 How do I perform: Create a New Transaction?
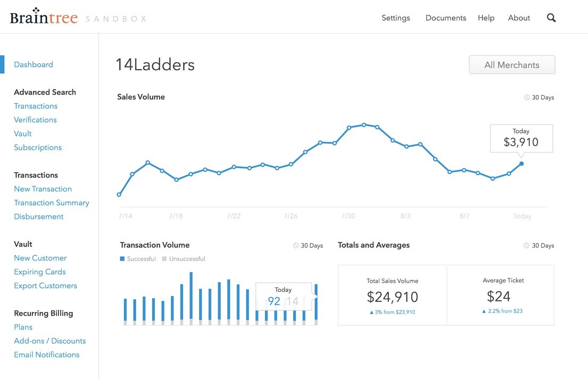pos(43,189)
